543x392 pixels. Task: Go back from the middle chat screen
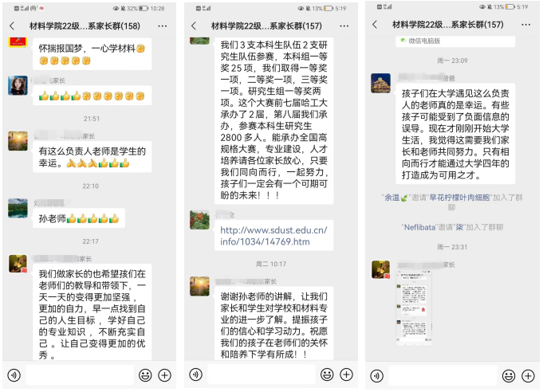[x=194, y=25]
